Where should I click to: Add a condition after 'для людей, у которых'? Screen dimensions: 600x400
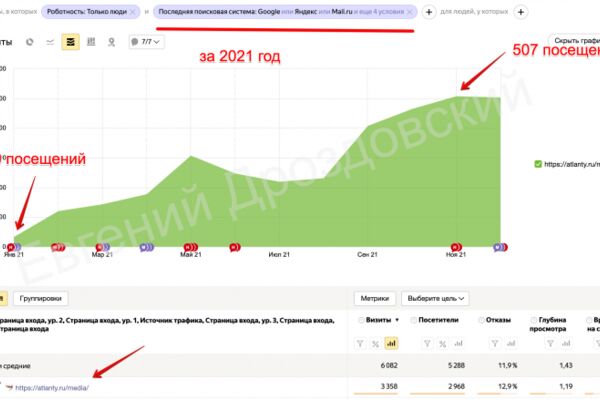521,12
